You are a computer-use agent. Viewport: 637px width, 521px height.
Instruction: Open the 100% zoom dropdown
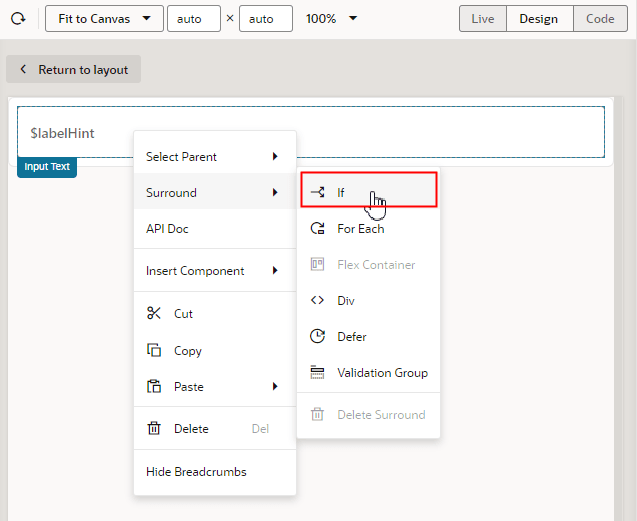[331, 19]
